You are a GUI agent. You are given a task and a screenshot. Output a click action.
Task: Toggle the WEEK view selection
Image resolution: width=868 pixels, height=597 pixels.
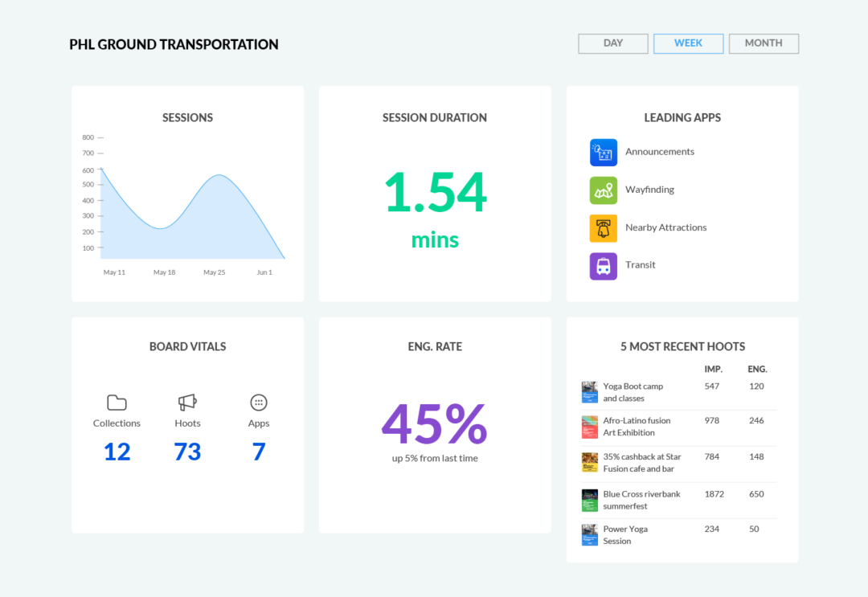688,43
